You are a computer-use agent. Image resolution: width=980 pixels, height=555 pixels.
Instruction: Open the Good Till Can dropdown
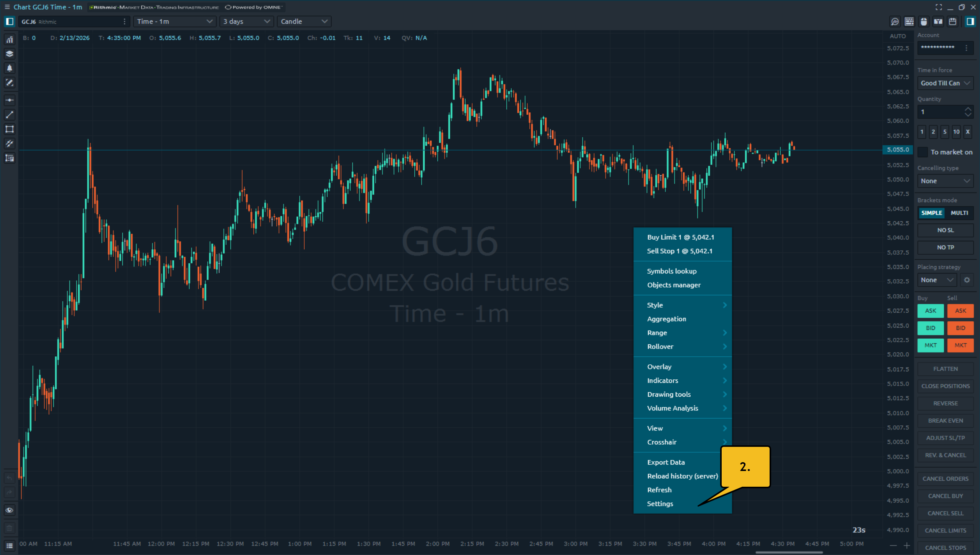945,83
